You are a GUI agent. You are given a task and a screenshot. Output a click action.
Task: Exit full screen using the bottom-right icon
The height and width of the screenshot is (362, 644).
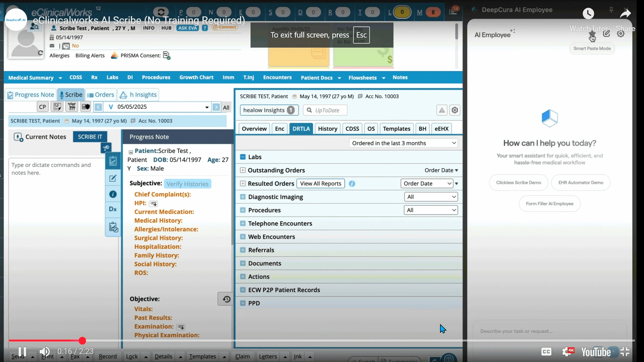coord(625,352)
